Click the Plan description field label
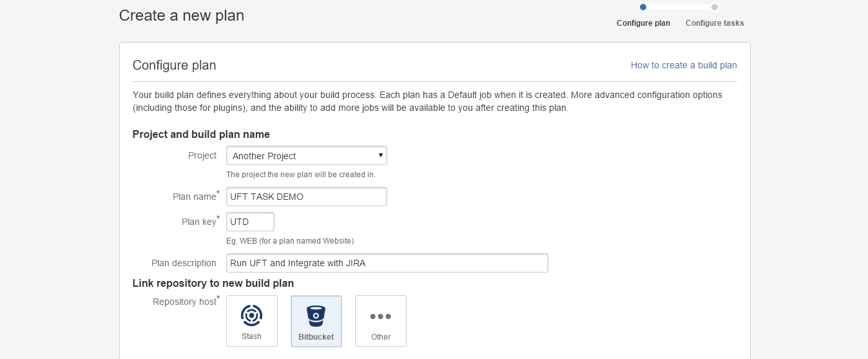Screen dimensions: 868x359 (x=184, y=263)
